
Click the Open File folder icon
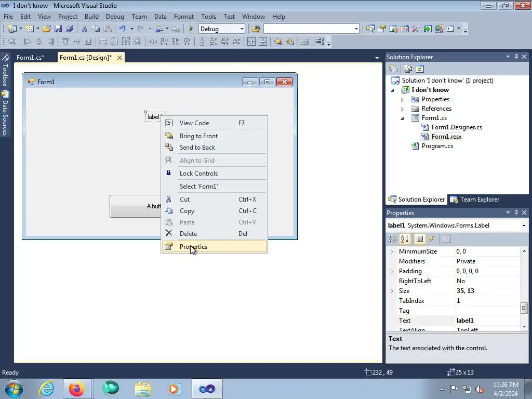pos(46,29)
